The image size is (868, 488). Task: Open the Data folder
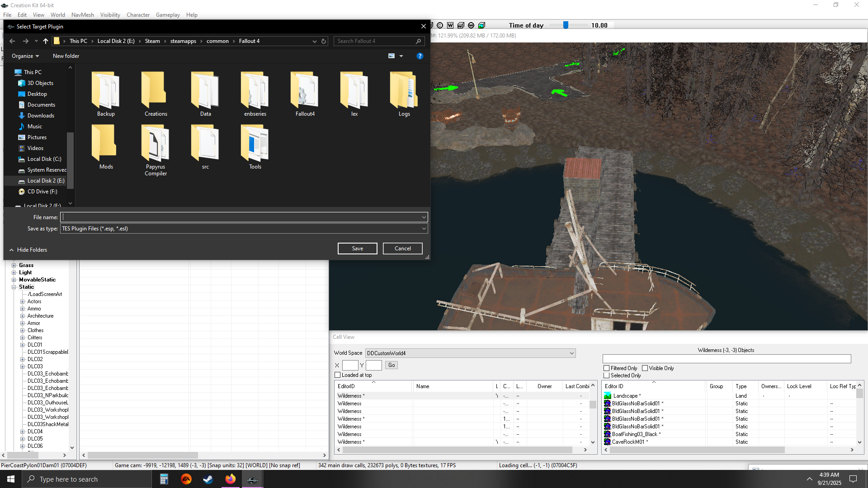(205, 94)
